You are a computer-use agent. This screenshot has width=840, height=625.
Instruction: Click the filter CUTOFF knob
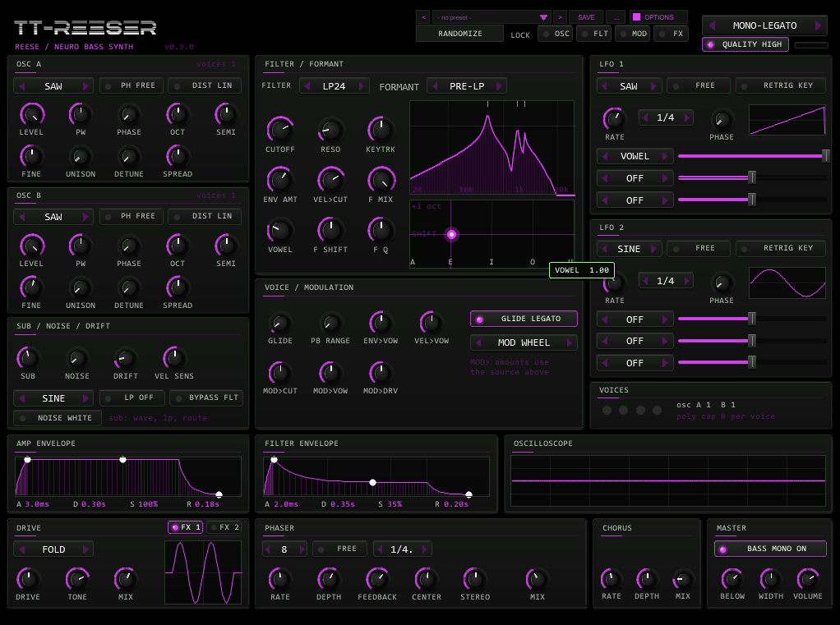pos(280,130)
